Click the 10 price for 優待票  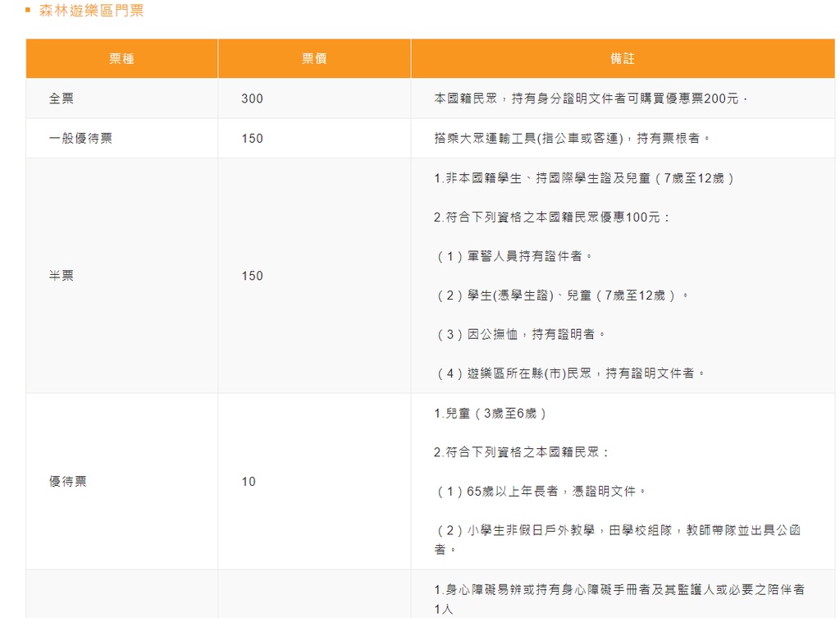pyautogui.click(x=249, y=482)
